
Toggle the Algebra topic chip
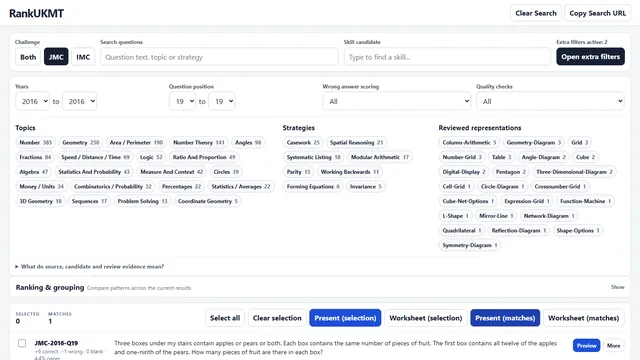(x=33, y=172)
